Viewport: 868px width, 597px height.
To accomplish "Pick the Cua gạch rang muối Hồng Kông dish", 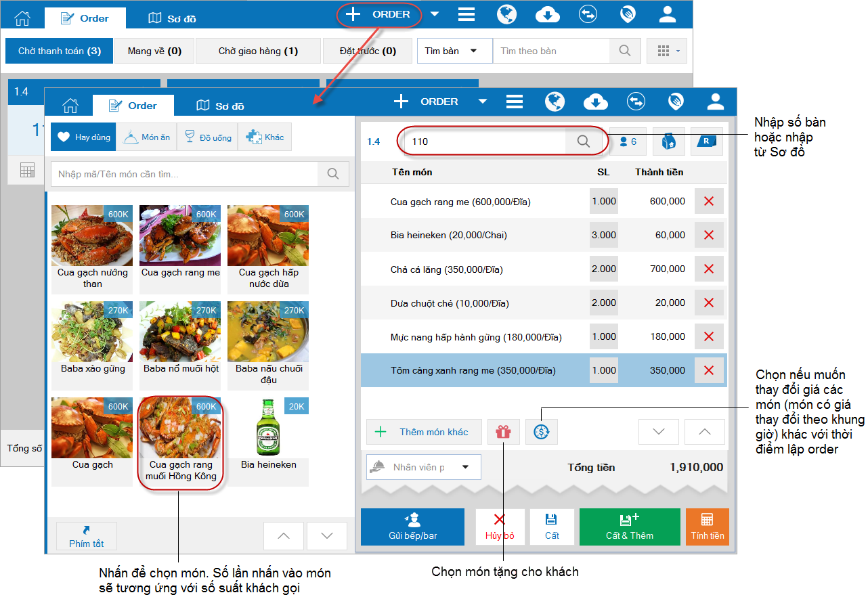I will 180,441.
